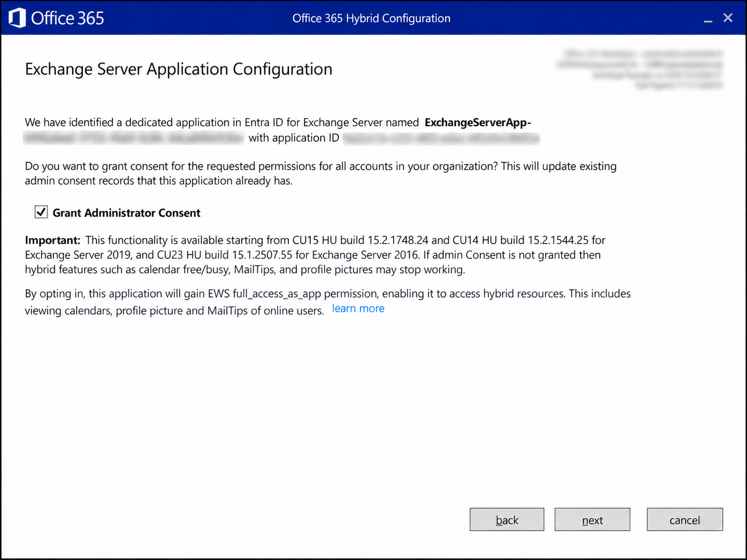
Task: Open the learn more link
Action: 358,308
